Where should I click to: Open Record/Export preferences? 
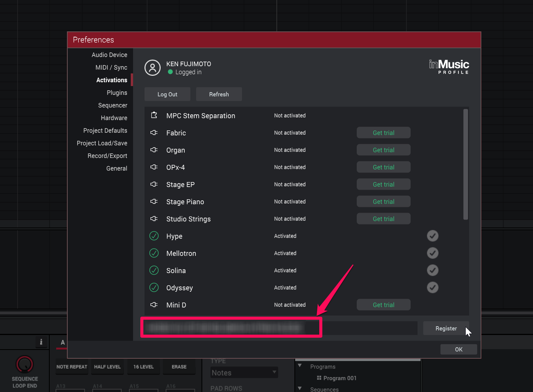[107, 156]
